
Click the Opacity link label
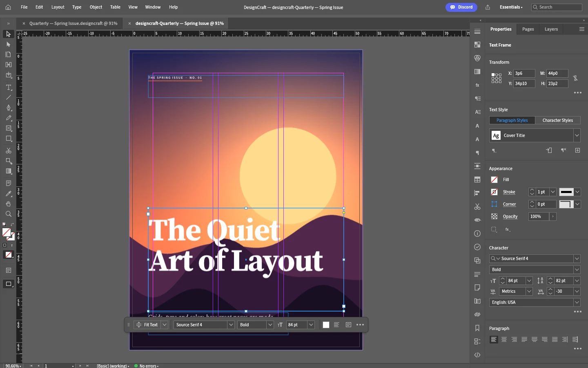click(x=510, y=216)
